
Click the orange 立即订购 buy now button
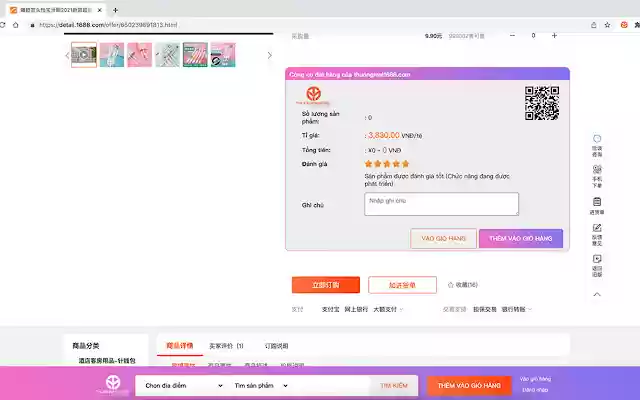[326, 285]
